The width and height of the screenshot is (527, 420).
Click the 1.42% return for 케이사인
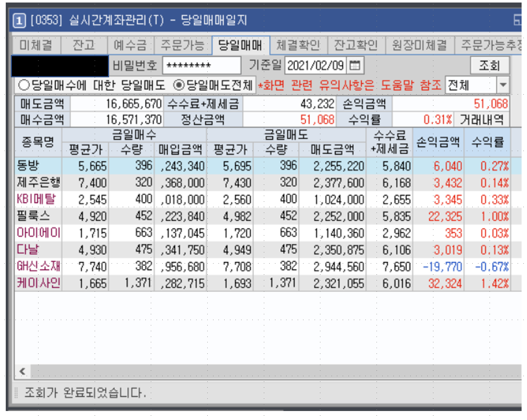[x=495, y=284]
